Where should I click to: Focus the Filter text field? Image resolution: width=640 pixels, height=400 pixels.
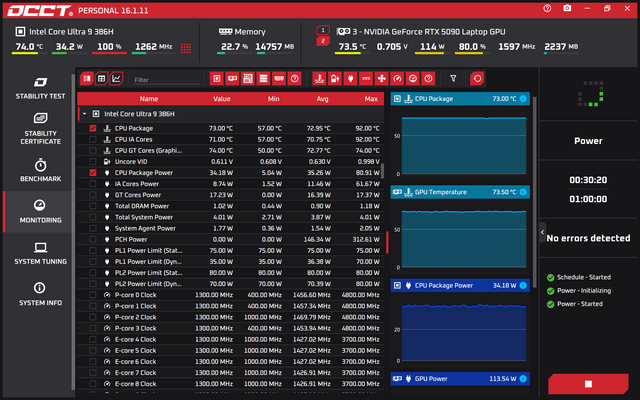pyautogui.click(x=166, y=80)
